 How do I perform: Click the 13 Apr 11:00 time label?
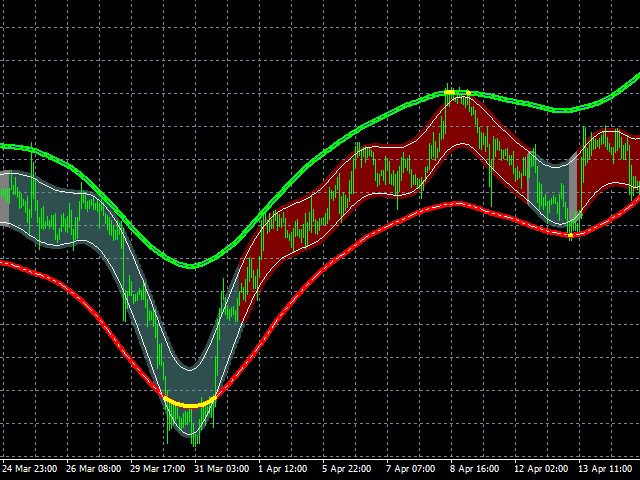(x=604, y=468)
